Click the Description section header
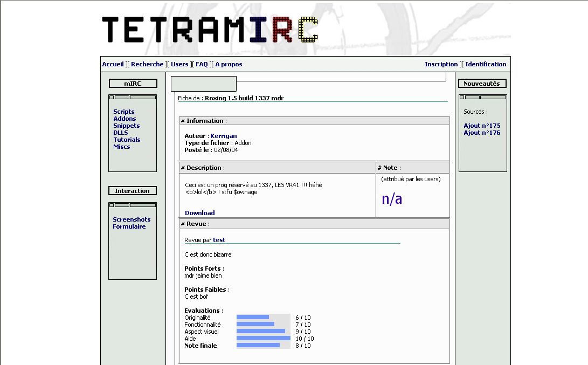 (278, 168)
